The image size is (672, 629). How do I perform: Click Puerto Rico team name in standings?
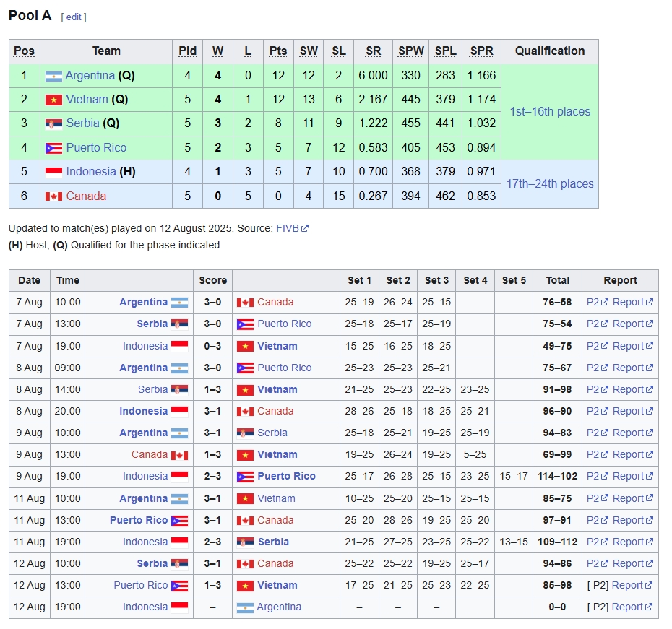click(x=96, y=148)
